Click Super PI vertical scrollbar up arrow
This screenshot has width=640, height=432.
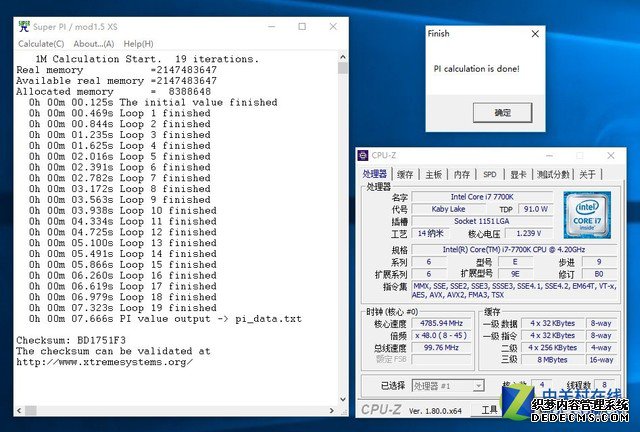[x=343, y=57]
